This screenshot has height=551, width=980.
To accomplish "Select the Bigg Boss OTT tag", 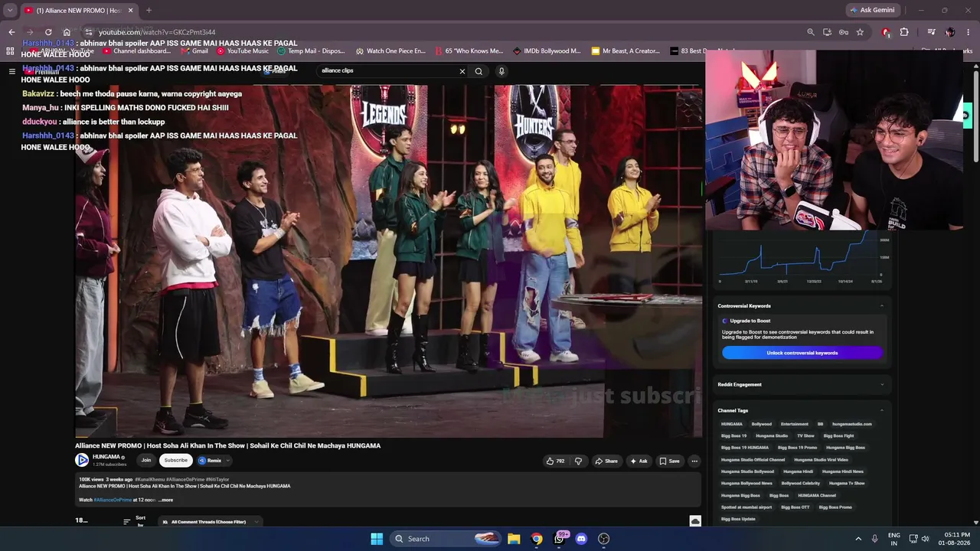I will click(795, 507).
